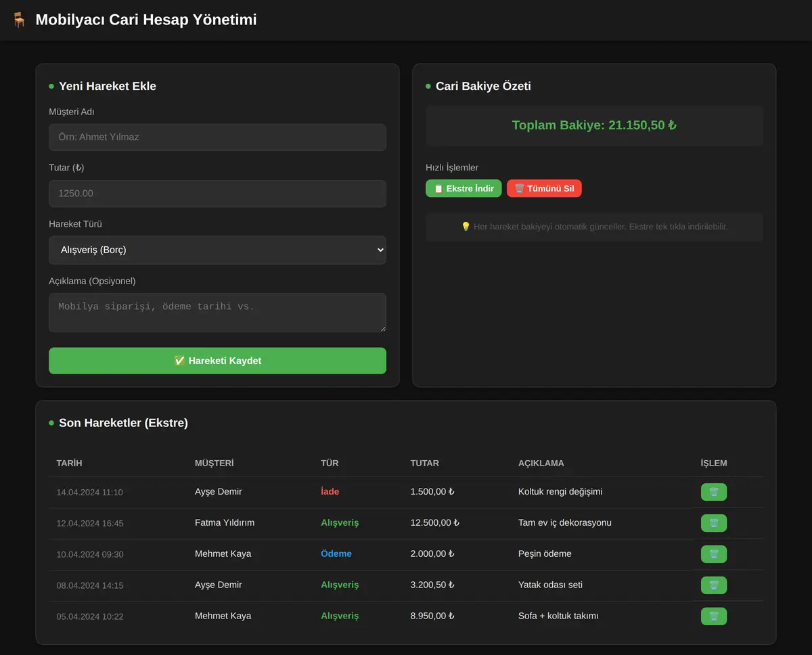Select the TUTAR column header
This screenshot has height=655, width=812.
point(424,464)
